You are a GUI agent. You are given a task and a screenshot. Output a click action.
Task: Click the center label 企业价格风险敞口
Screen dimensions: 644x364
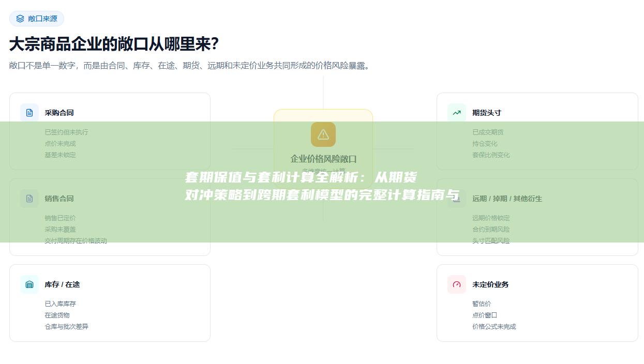323,159
